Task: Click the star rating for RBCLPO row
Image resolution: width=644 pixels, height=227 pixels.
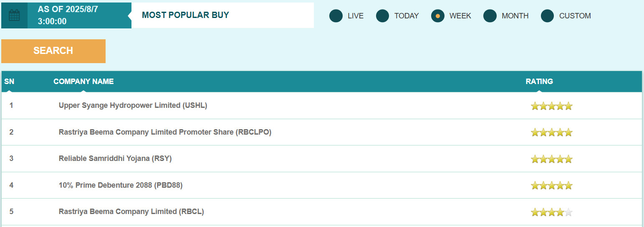Action: (551, 133)
